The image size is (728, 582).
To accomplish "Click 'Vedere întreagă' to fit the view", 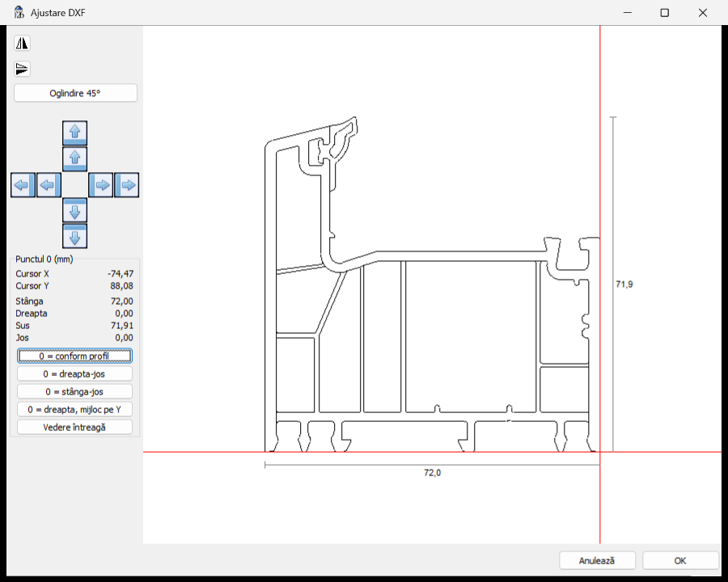I will coord(74,427).
